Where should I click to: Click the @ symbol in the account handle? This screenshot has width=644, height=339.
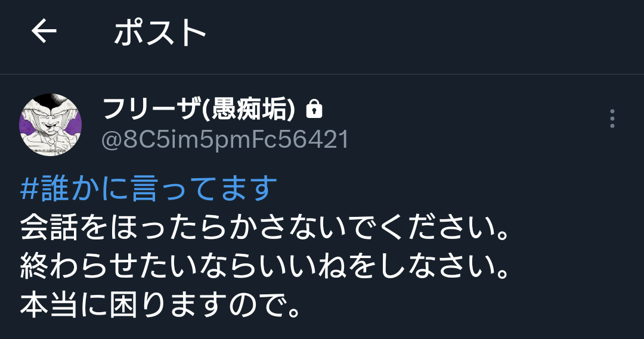click(112, 140)
